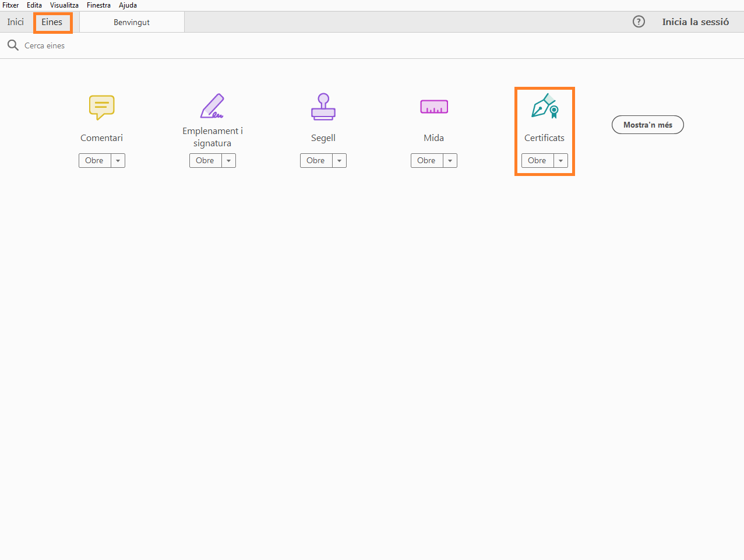
Task: Click the Mida tool label
Action: point(434,138)
